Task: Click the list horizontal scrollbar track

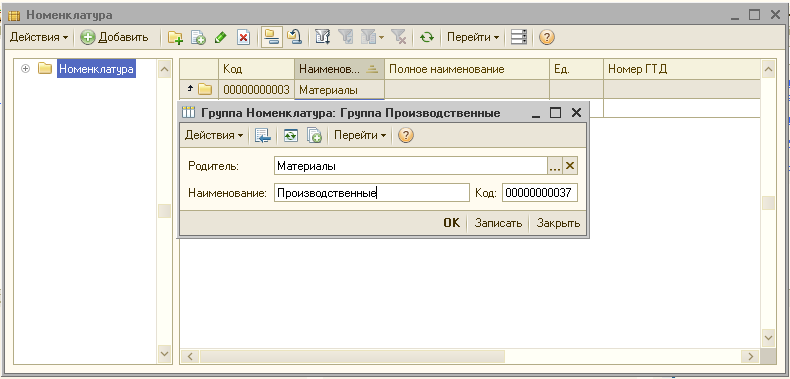Action: click(471, 356)
